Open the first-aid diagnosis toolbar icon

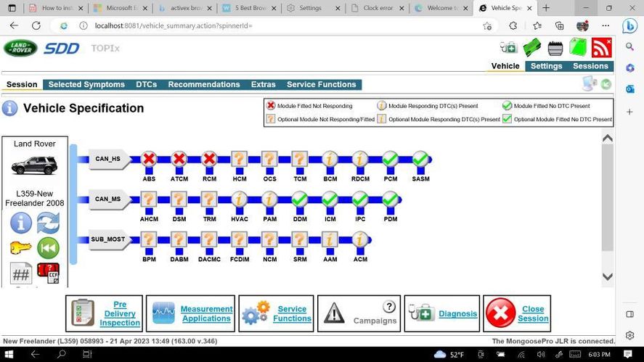[508, 48]
